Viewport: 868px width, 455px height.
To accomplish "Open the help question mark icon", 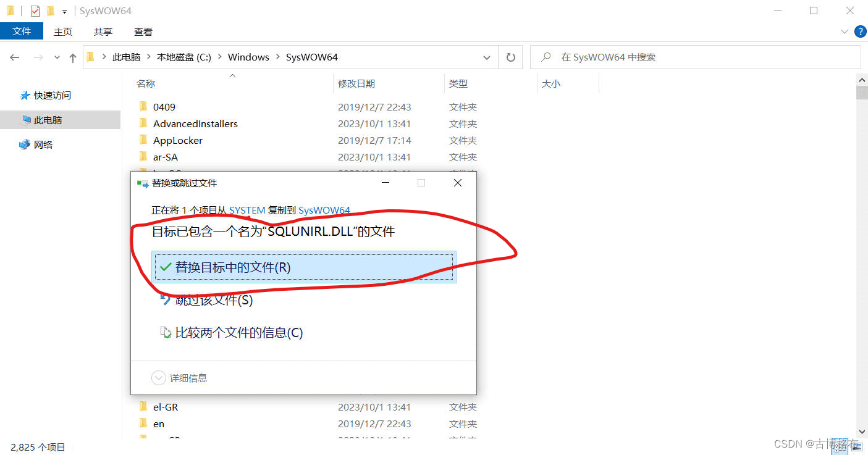I will point(859,31).
